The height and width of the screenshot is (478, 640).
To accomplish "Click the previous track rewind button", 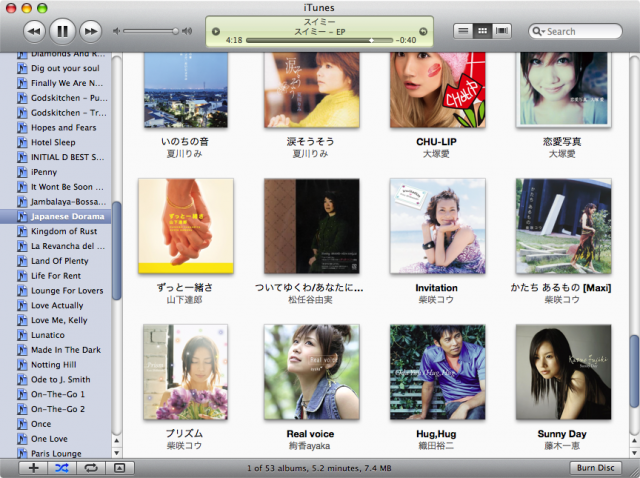I will coord(34,31).
